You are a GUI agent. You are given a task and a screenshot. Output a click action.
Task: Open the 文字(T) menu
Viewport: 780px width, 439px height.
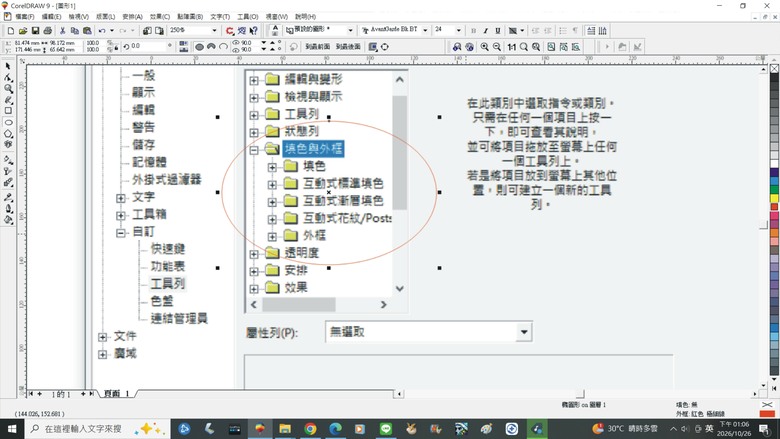pos(220,17)
